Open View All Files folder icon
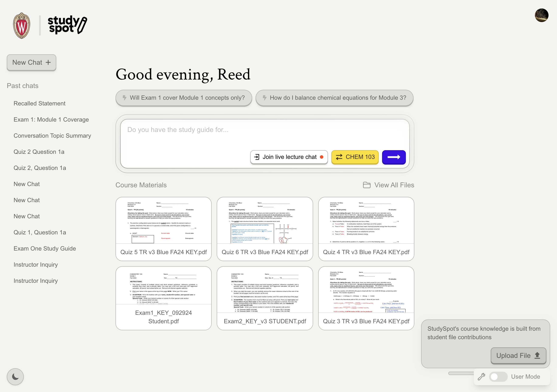 coord(367,185)
